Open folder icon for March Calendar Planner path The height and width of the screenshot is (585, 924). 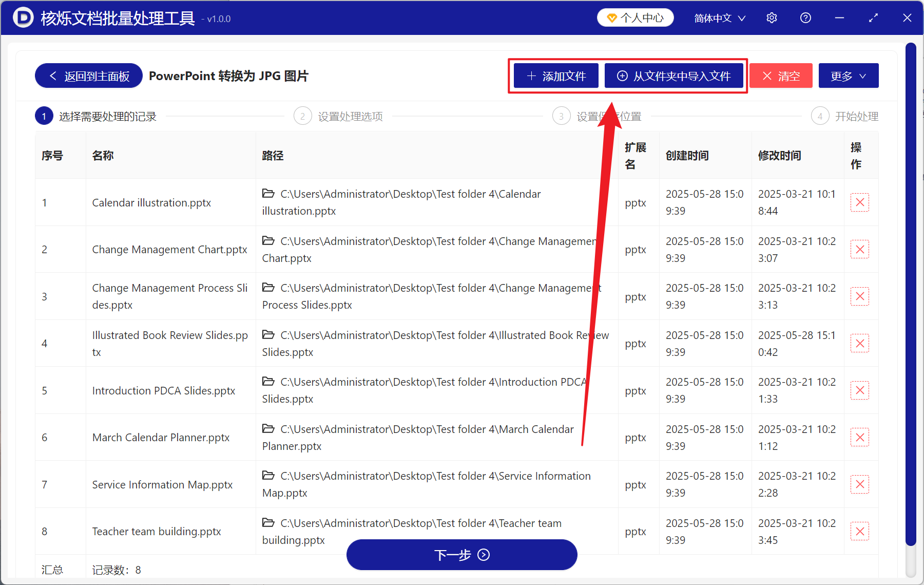(x=268, y=429)
